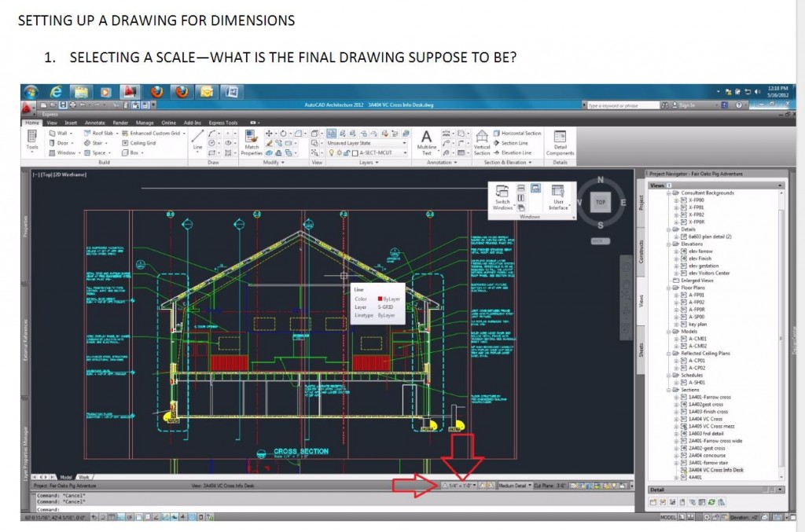805x532 pixels.
Task: Select the 2A404 VC Cross Info Desk view
Action: coord(715,470)
